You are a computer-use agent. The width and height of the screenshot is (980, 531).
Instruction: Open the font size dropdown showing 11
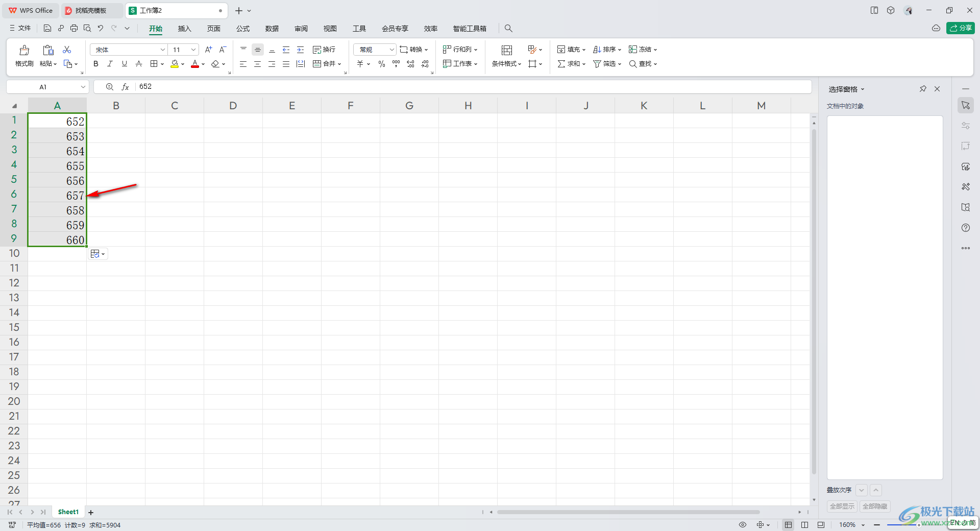pos(193,50)
